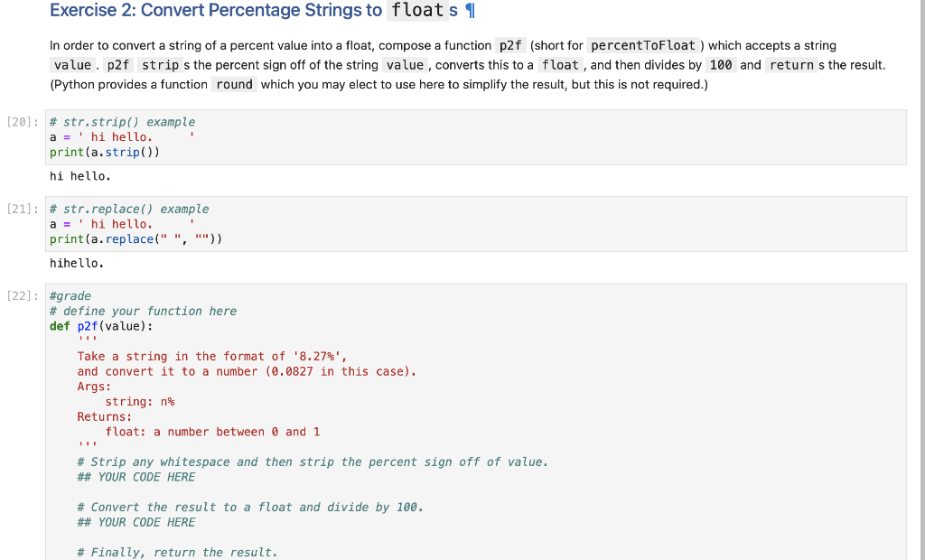Select the cell prompt labeled [21]
925x560 pixels.
click(23, 209)
